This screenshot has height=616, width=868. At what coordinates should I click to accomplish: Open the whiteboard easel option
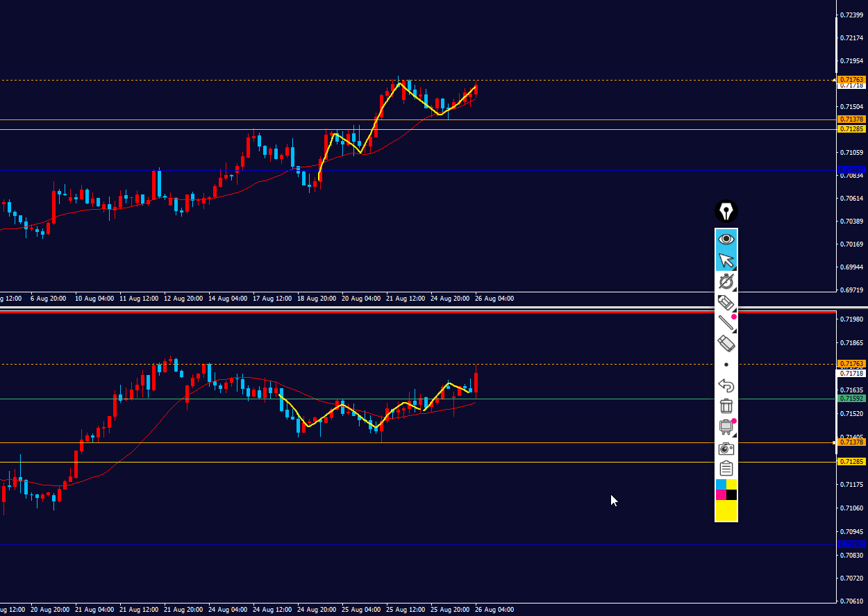(726, 427)
